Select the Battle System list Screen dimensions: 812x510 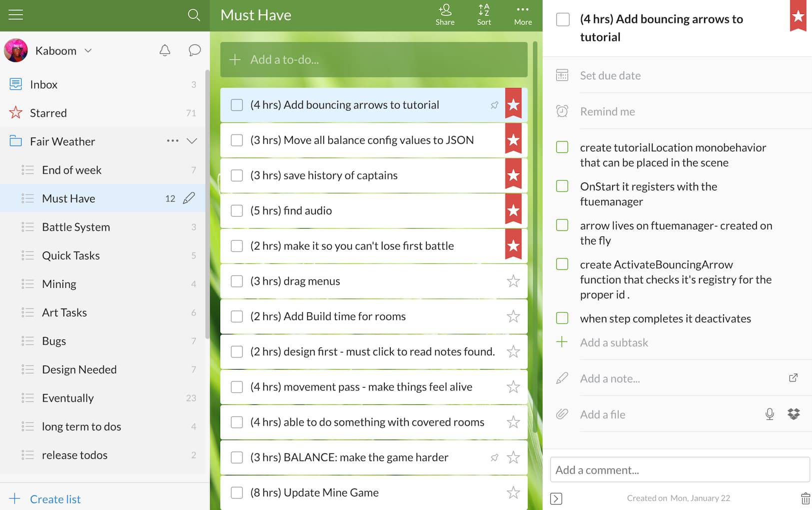pyautogui.click(x=76, y=227)
